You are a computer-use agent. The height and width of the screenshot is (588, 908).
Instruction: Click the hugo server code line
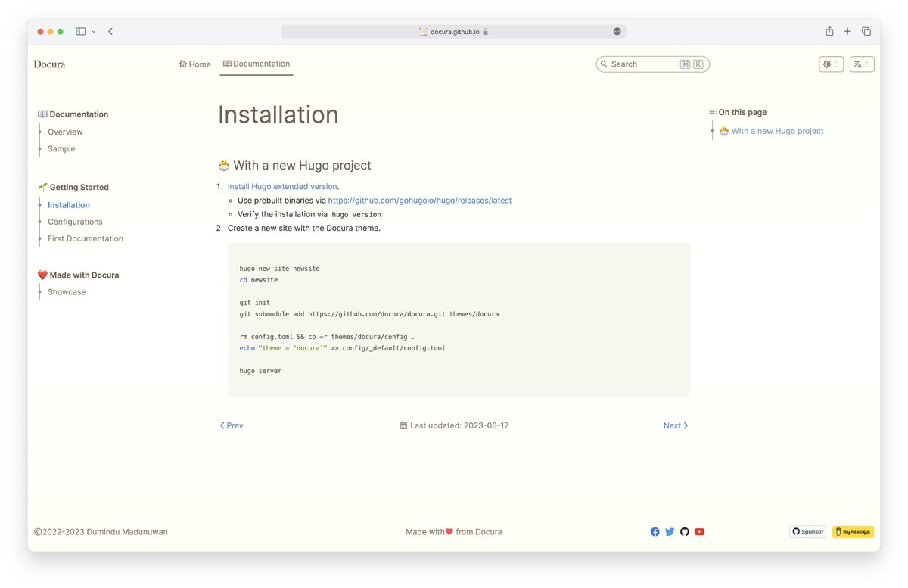click(x=260, y=371)
